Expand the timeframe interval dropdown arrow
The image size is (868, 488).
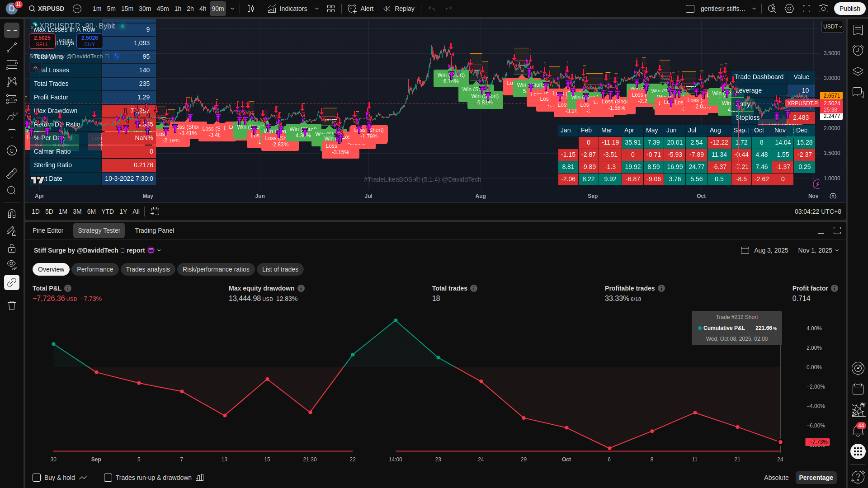click(232, 9)
